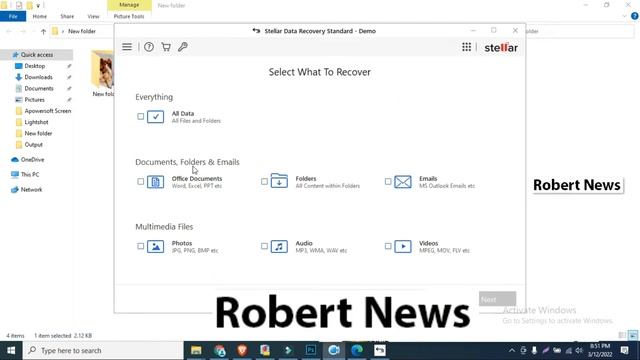Click the Emails envelope icon
The width and height of the screenshot is (640, 360).
(x=403, y=182)
